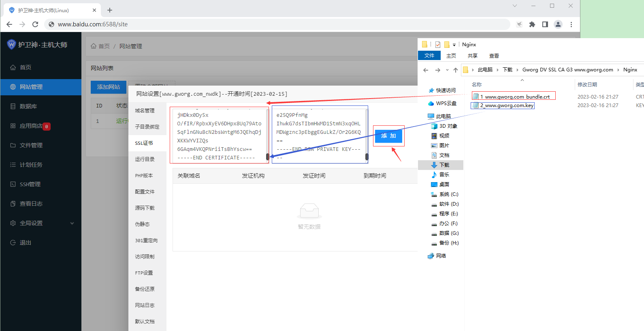Open 数据库 in the sidebar
The image size is (644, 331).
coord(41,106)
